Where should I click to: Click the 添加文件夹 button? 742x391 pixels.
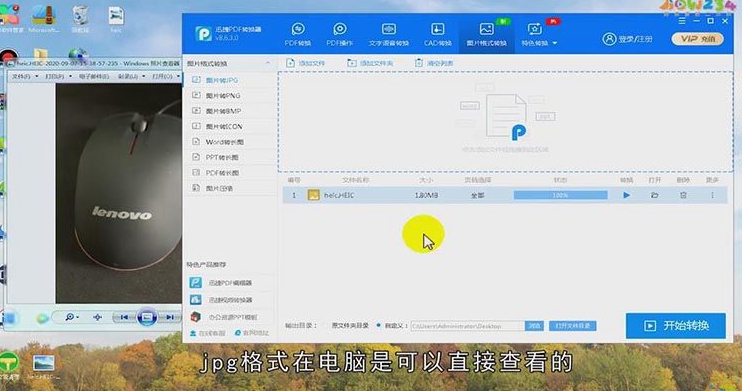tap(370, 63)
